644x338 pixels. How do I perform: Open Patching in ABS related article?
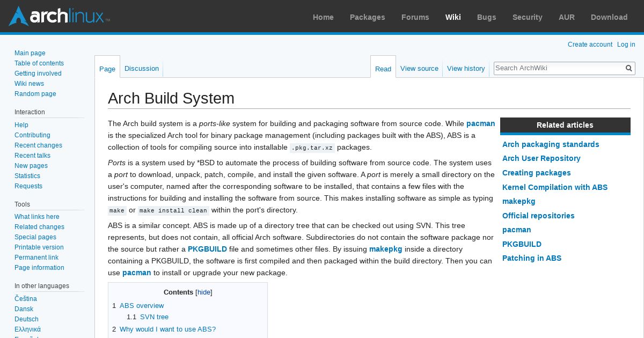click(532, 258)
